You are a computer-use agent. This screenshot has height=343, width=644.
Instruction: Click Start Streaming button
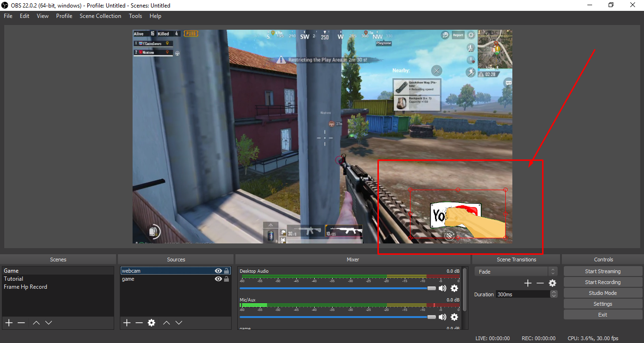tap(602, 271)
